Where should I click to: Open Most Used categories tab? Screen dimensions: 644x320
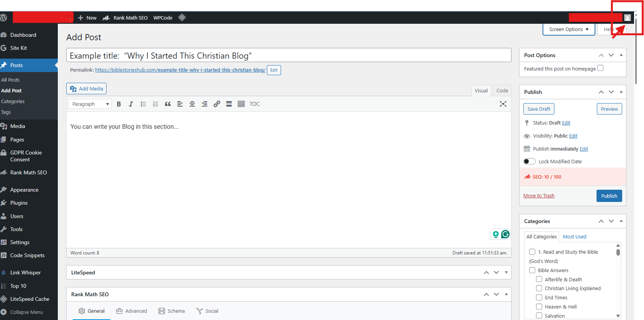pos(574,236)
